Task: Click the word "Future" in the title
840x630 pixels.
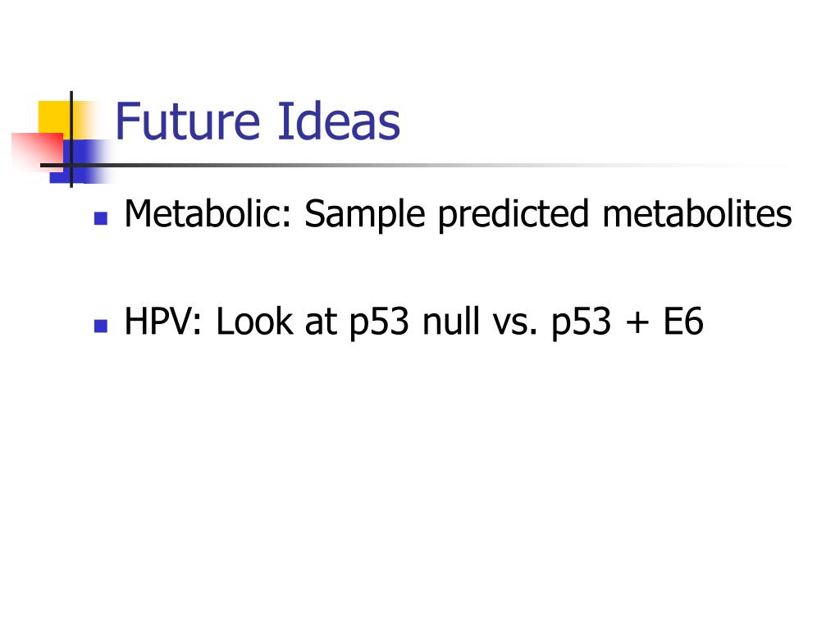Action: coord(188,121)
